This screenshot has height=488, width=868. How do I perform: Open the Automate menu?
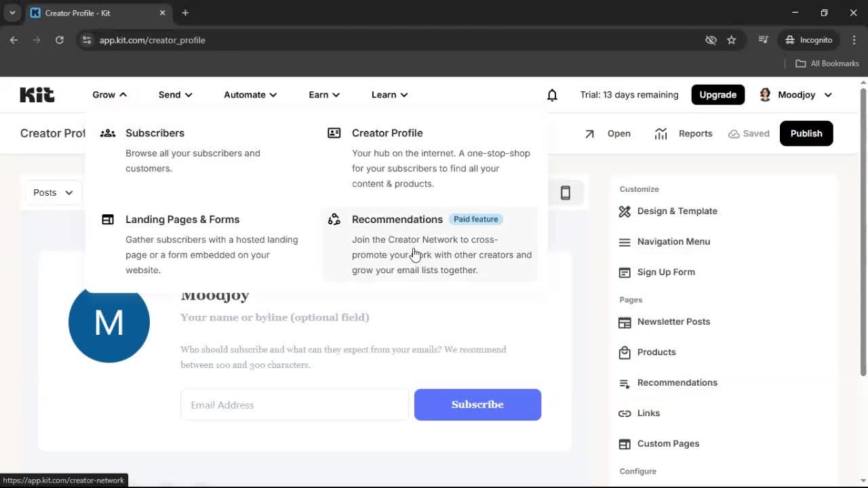250,94
